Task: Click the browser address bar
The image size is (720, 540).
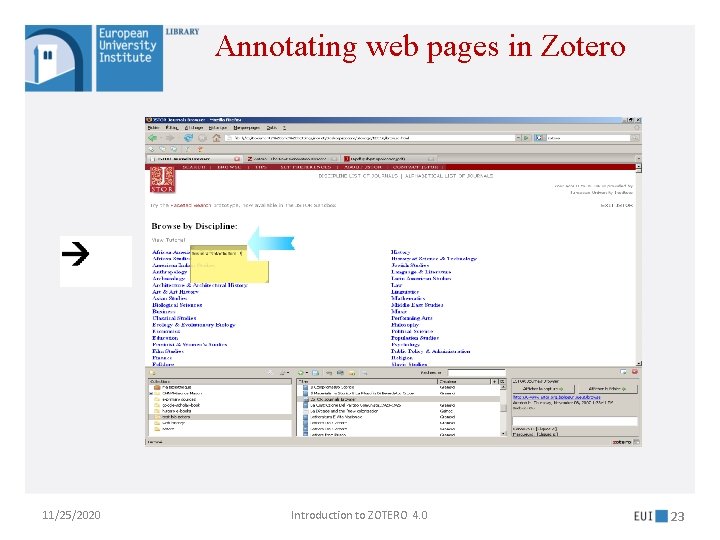Action: click(x=370, y=138)
